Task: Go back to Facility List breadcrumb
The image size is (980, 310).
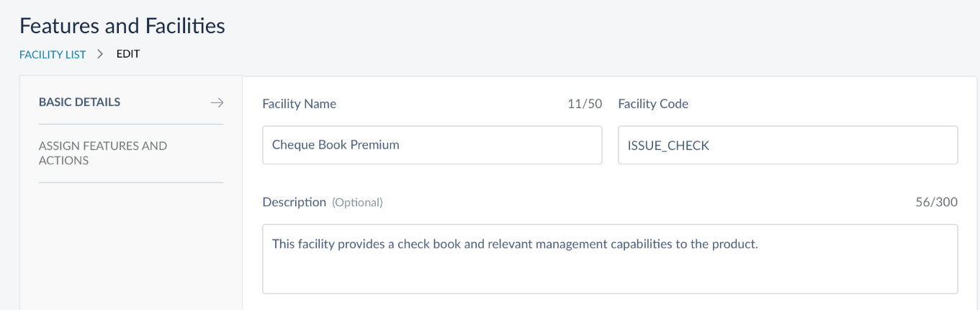Action: coord(53,54)
